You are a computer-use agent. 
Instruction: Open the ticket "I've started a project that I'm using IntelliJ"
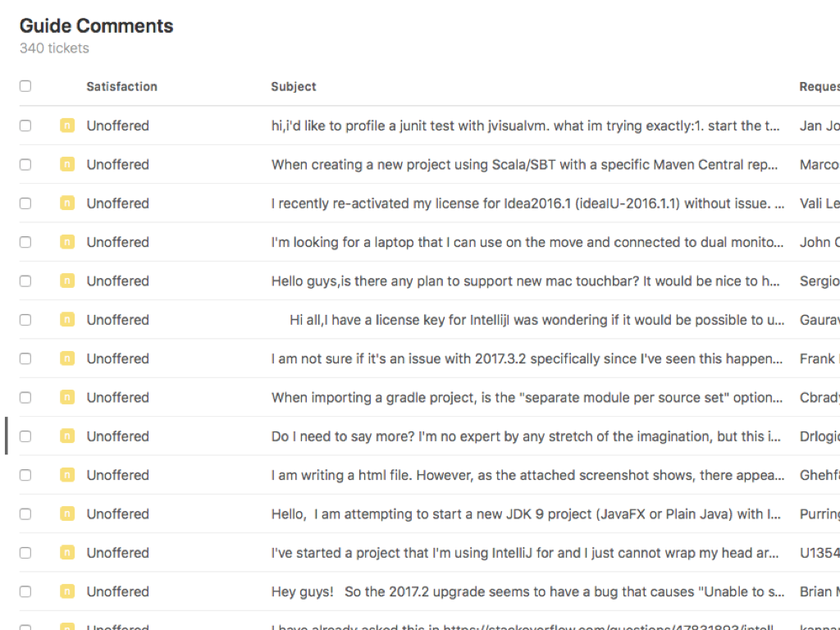point(525,553)
